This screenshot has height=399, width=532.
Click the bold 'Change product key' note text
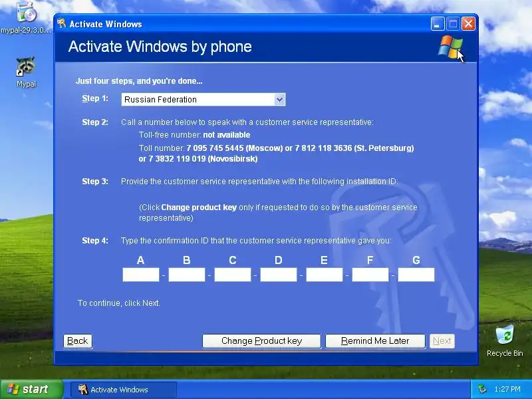199,207
